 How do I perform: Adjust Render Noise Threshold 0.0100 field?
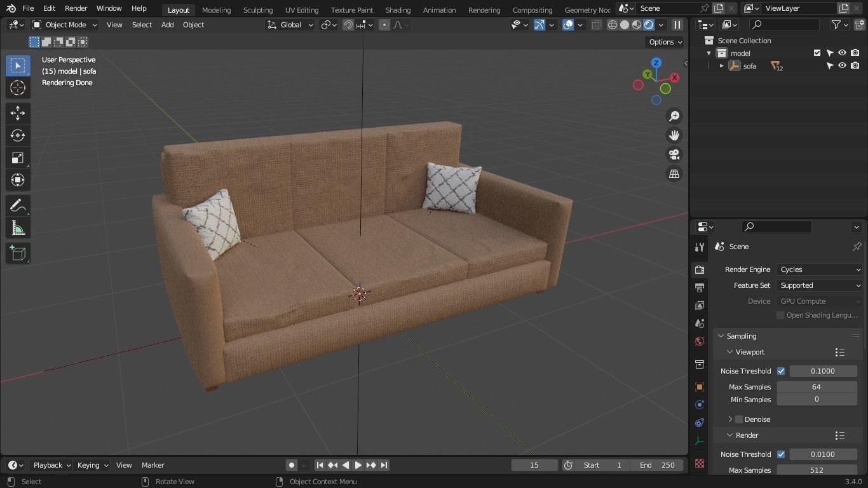(823, 454)
